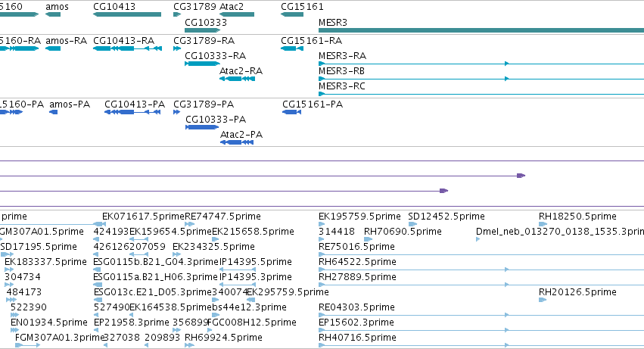The image size is (644, 349).
Task: Click the EK183337.5prime EST label
Action: pos(46,262)
